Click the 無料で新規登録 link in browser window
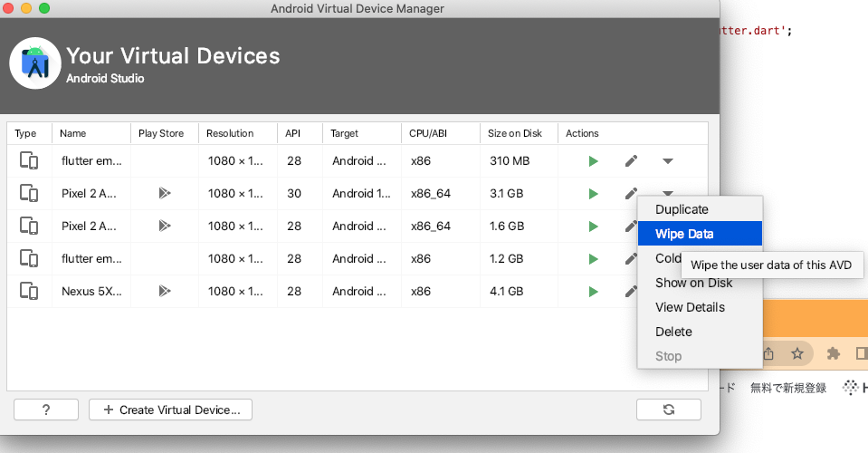868x453 pixels. (x=788, y=388)
